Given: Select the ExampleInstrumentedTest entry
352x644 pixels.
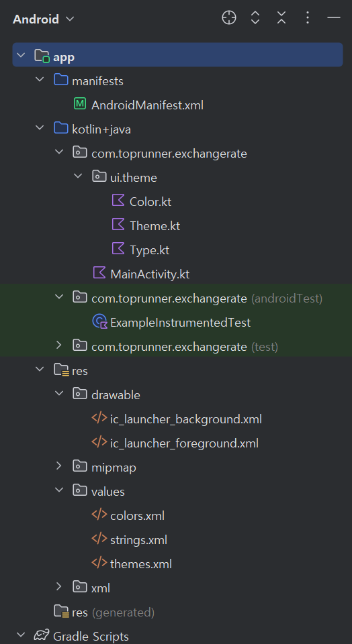Looking at the screenshot, I should [180, 323].
